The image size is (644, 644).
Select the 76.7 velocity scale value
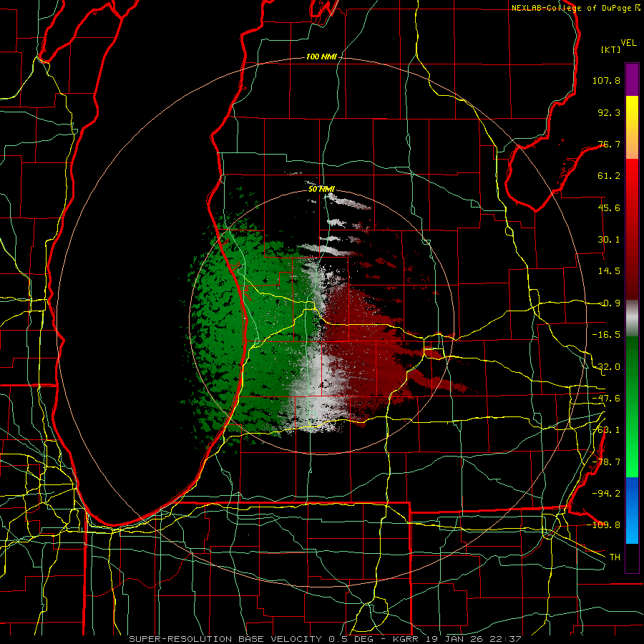(x=609, y=144)
